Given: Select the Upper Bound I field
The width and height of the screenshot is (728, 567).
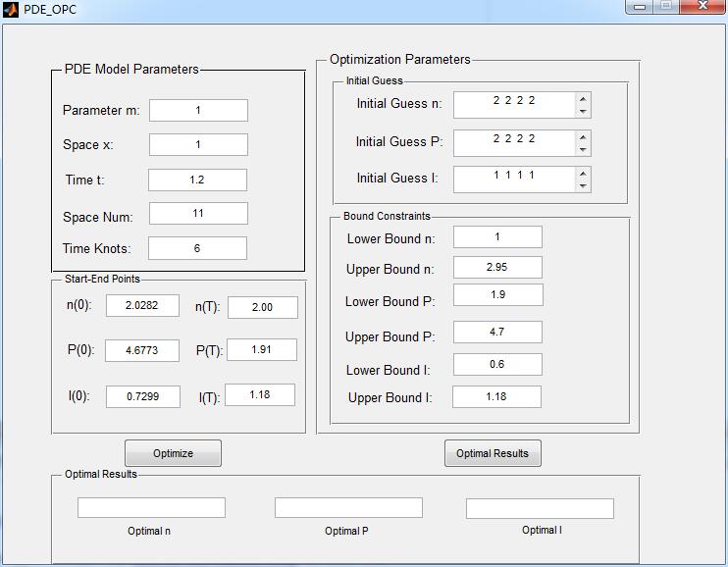Looking at the screenshot, I should pyautogui.click(x=496, y=397).
